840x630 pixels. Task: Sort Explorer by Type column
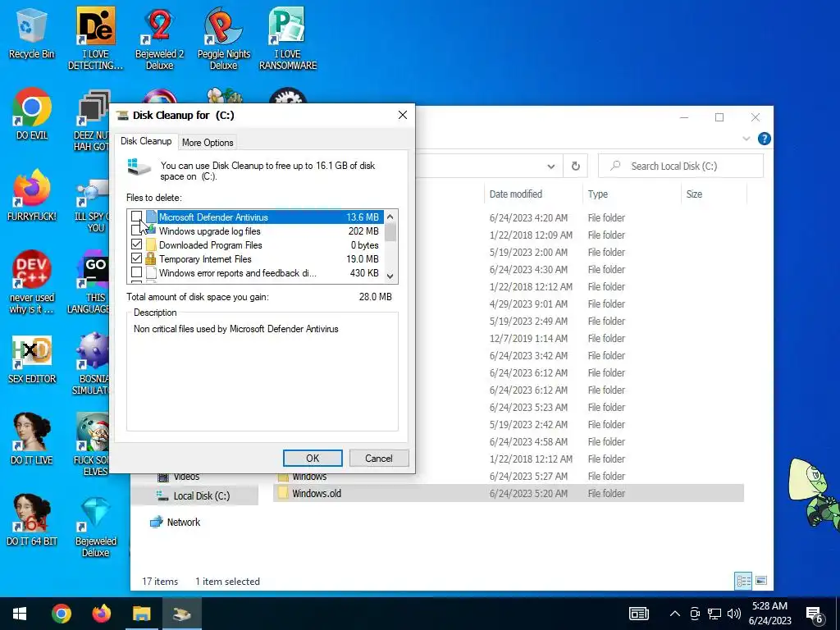(x=631, y=194)
